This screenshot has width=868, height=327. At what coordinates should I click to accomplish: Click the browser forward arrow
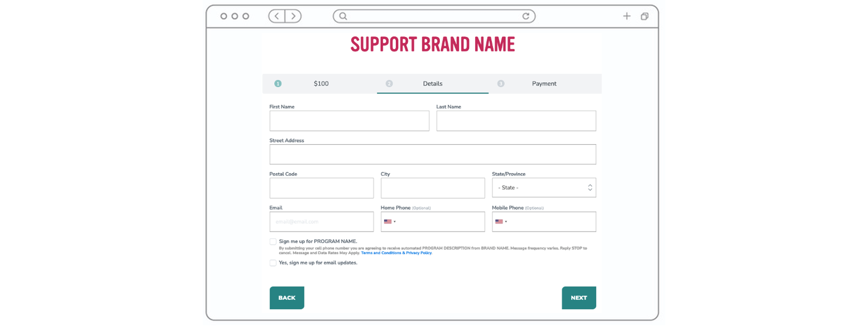click(293, 16)
